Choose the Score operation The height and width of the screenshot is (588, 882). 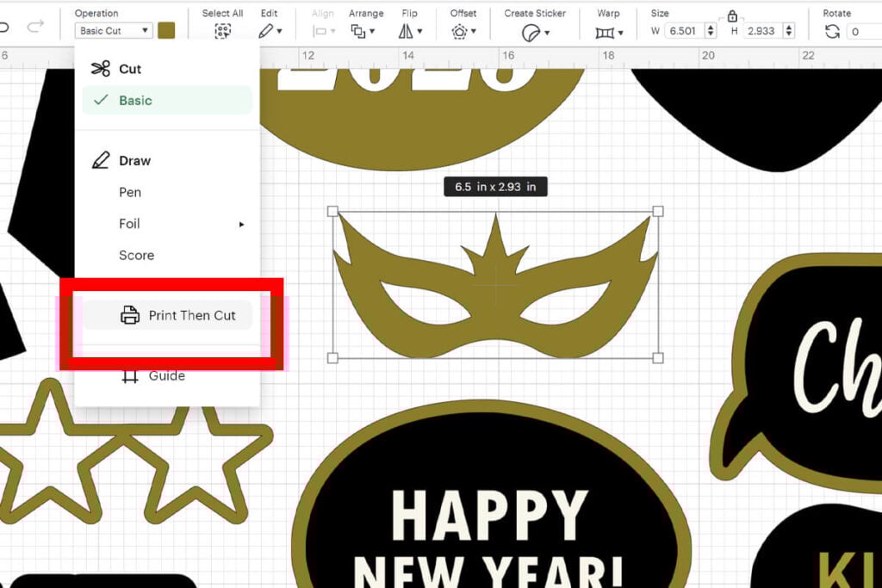(136, 255)
